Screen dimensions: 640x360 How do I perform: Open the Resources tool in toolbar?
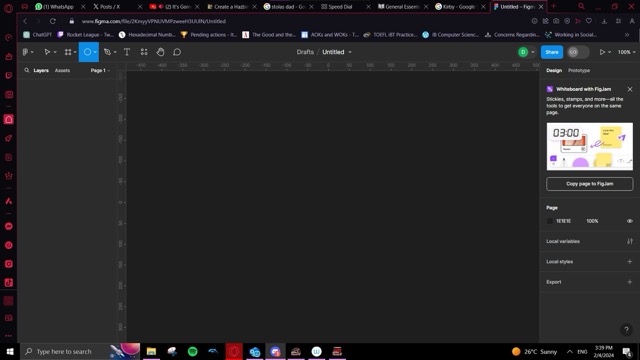[144, 52]
